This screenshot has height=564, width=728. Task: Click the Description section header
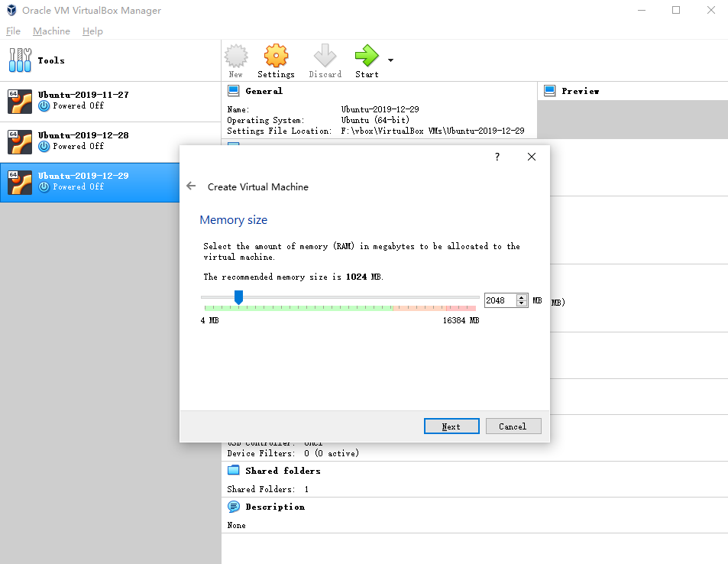[x=275, y=507]
